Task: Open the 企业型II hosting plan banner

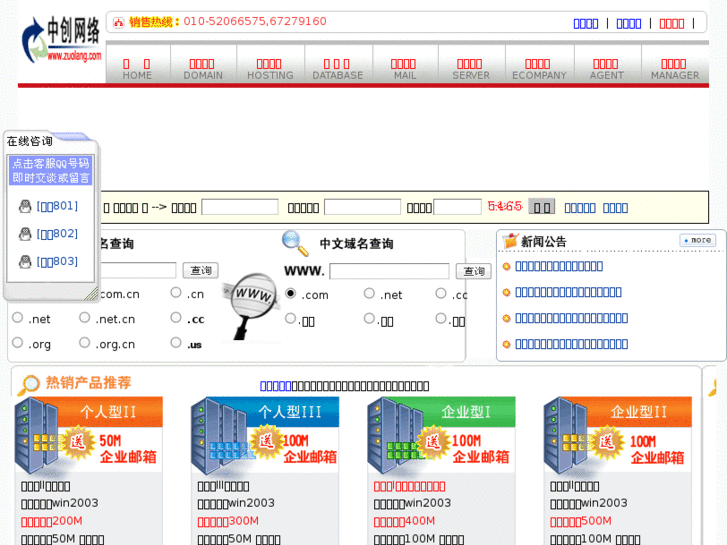Action: [618, 435]
